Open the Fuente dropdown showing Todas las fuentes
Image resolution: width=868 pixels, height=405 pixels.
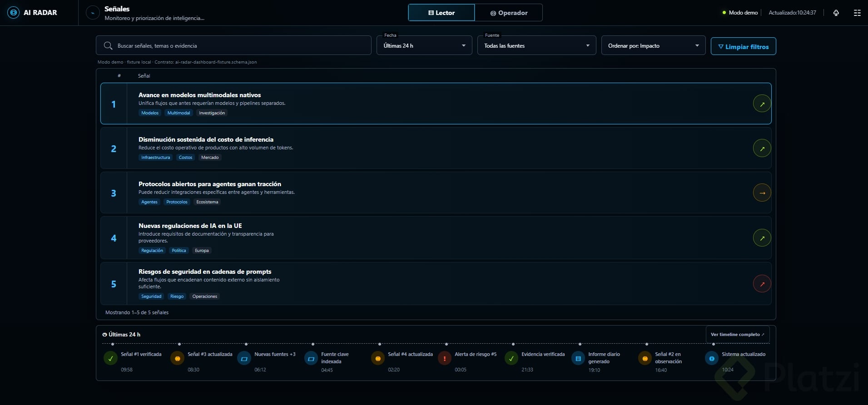536,45
